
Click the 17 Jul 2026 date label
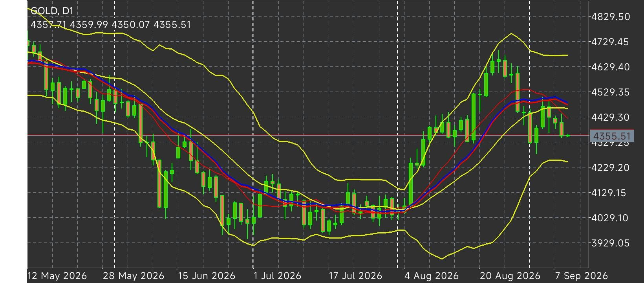click(x=355, y=276)
